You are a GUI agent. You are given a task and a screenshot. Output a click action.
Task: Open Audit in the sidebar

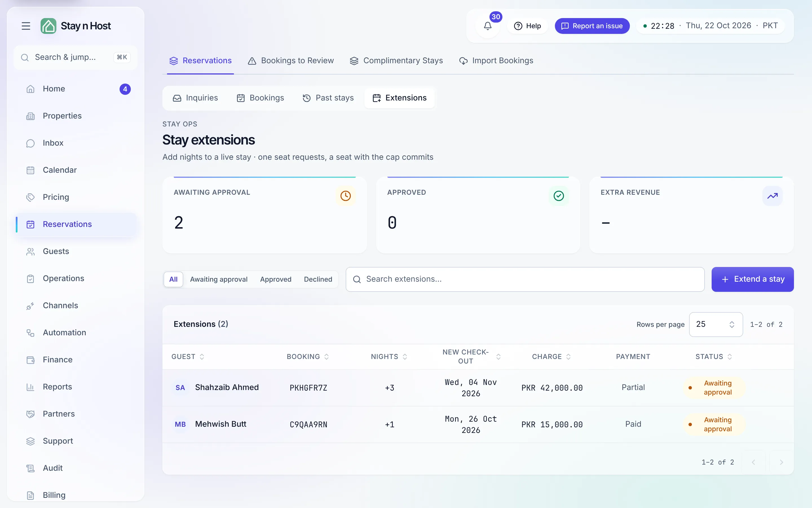click(76, 468)
